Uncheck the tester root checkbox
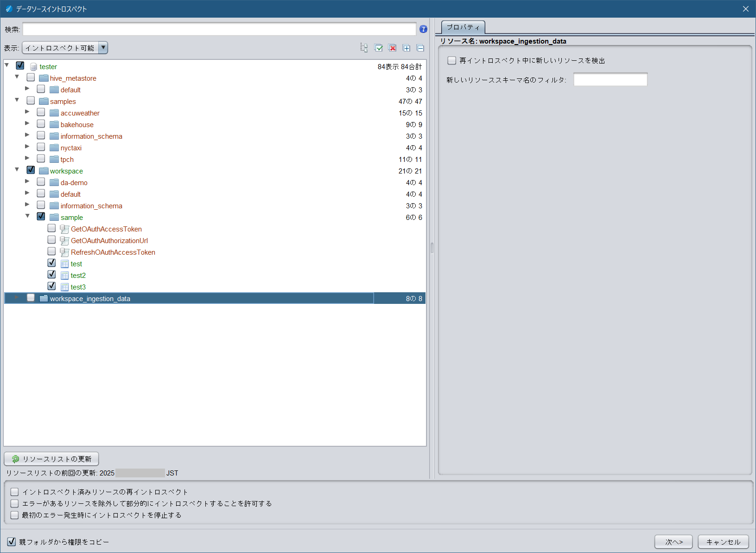The height and width of the screenshot is (553, 756). point(20,66)
